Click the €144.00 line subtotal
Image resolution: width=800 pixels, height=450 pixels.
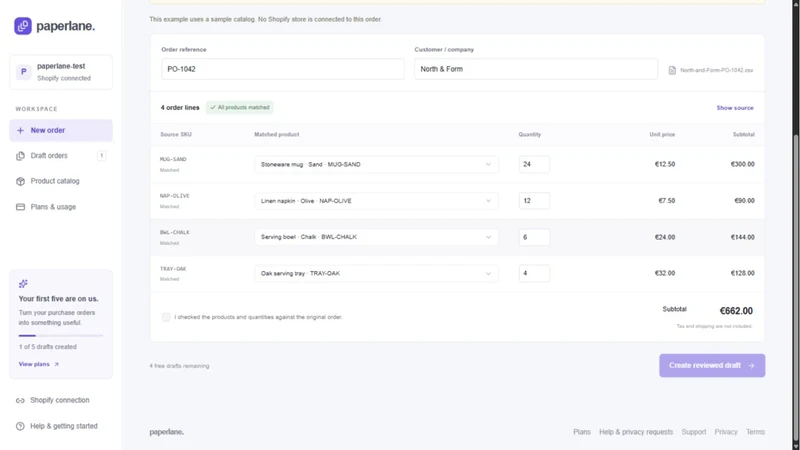(742, 237)
